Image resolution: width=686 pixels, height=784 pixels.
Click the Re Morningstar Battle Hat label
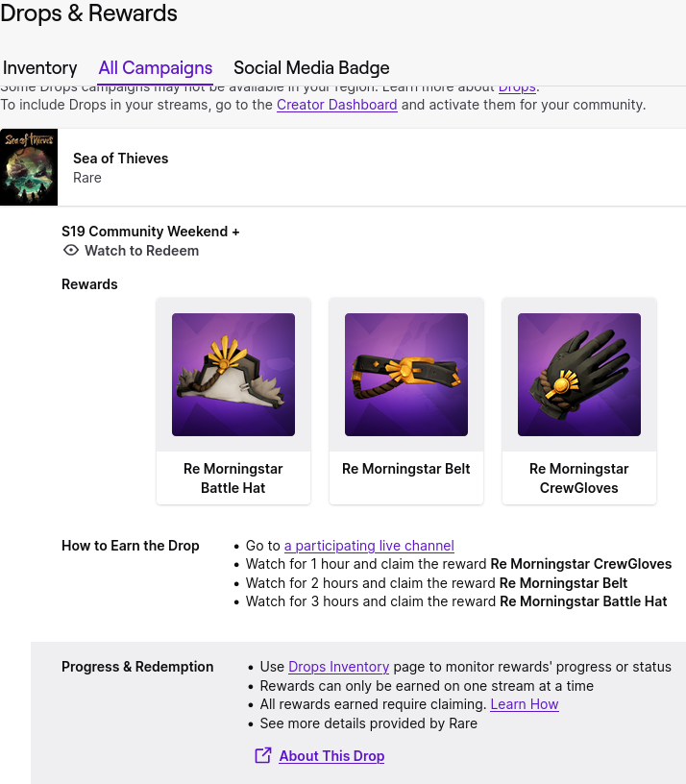click(x=233, y=478)
